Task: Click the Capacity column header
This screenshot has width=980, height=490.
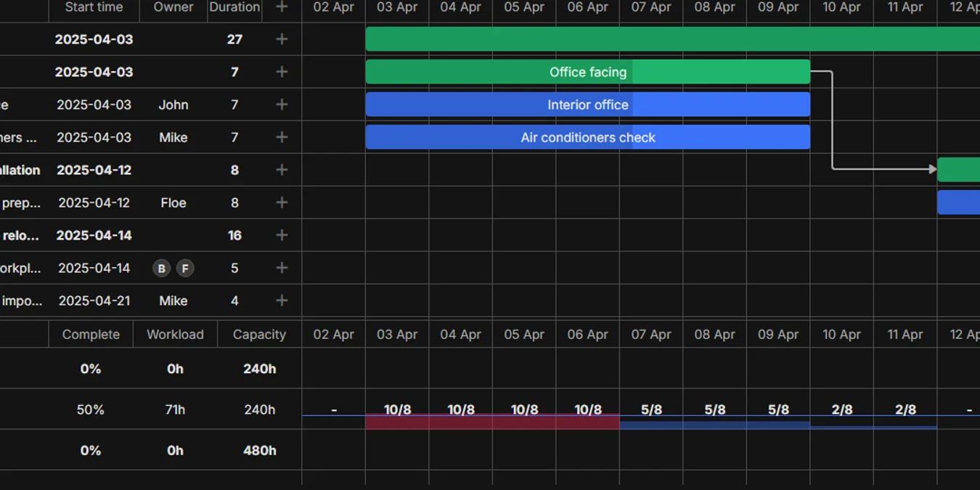Action: pos(259,335)
